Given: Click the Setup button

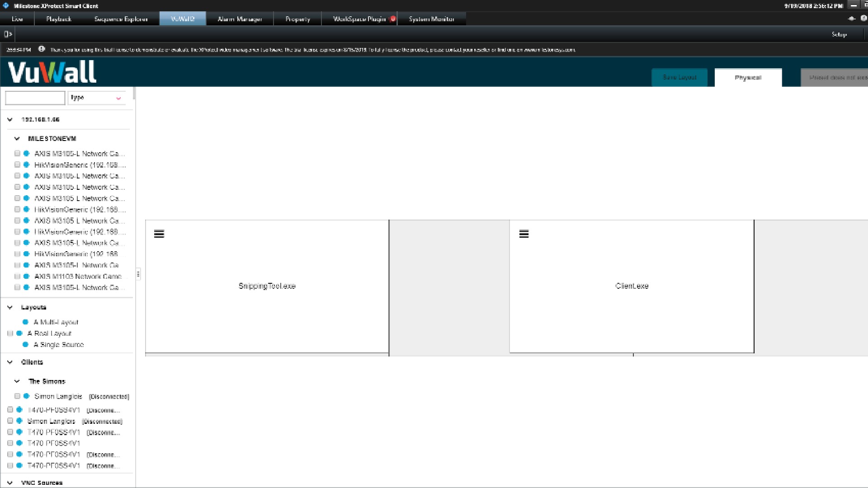Looking at the screenshot, I should [840, 34].
